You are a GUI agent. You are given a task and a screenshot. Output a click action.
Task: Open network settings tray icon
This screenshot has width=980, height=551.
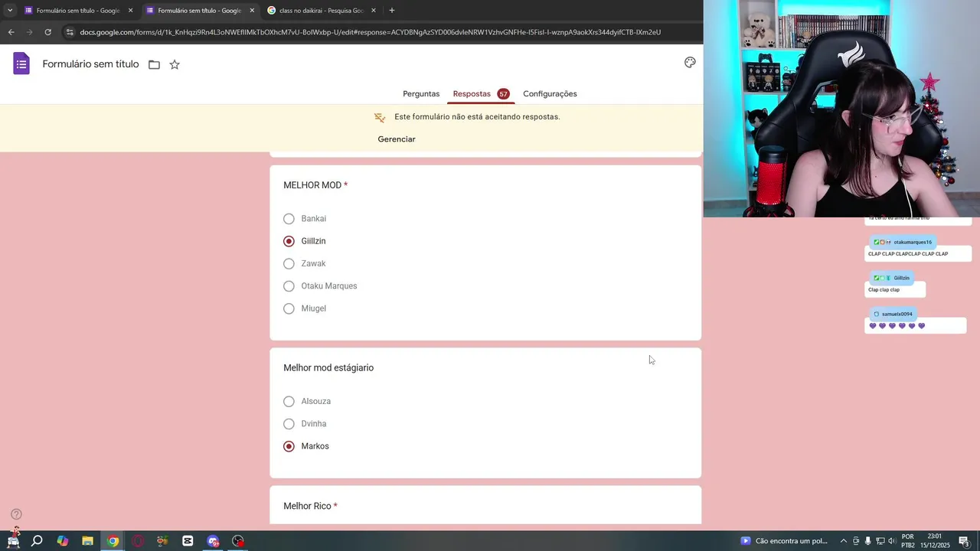click(x=880, y=541)
